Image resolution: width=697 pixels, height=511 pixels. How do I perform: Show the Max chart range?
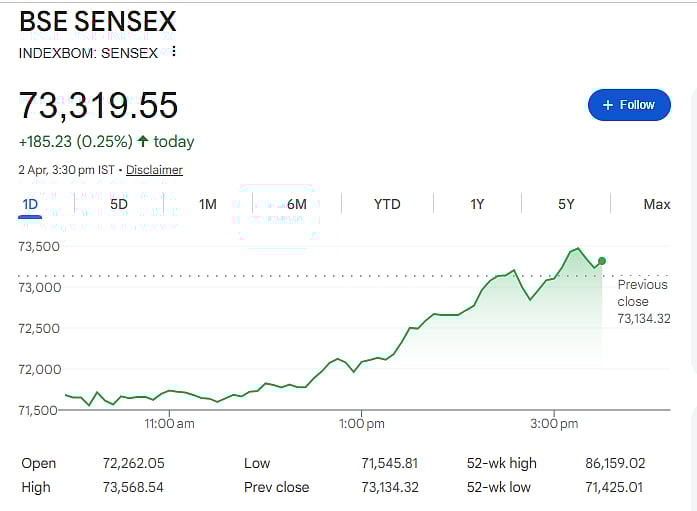pyautogui.click(x=656, y=204)
